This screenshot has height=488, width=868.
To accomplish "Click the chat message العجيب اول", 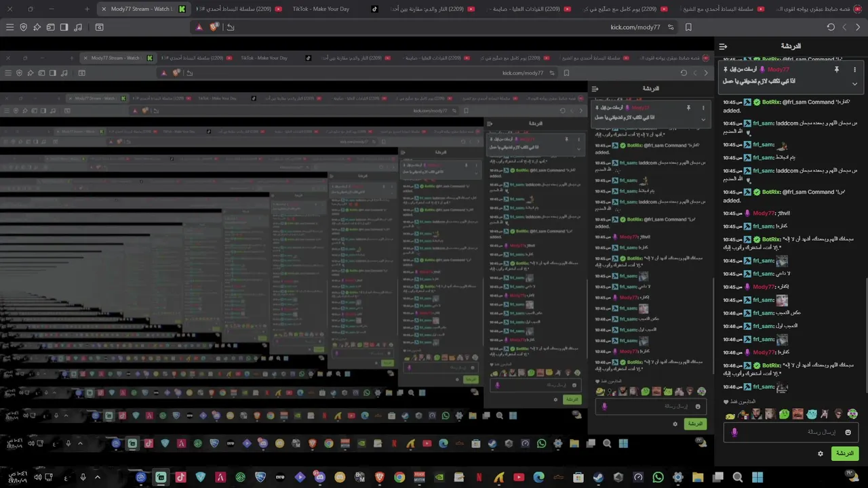I will 787,326.
